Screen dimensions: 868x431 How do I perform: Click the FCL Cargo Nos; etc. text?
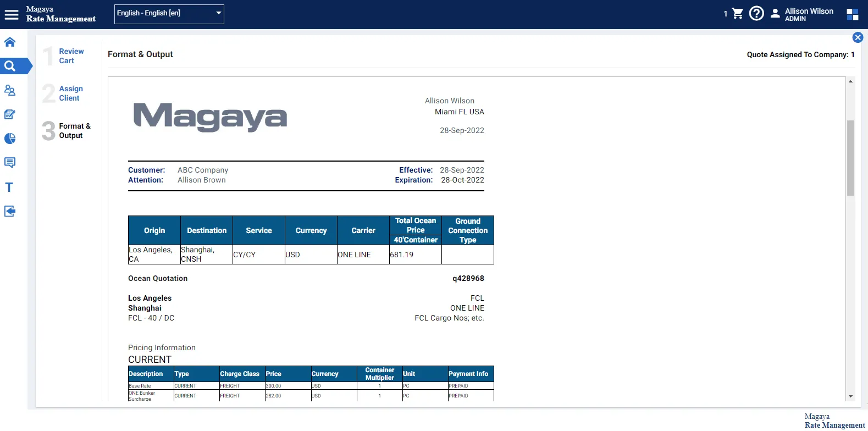click(450, 318)
